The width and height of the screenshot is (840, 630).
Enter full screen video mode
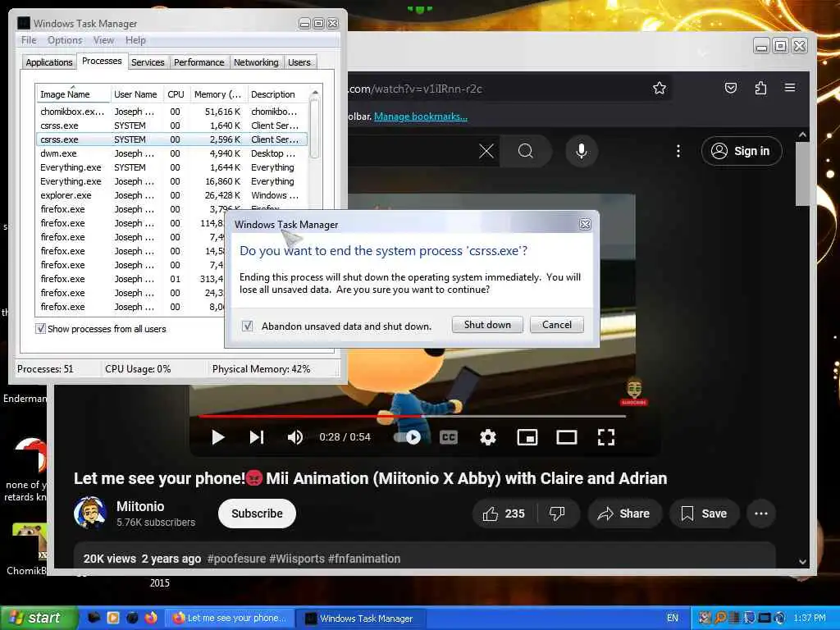606,437
